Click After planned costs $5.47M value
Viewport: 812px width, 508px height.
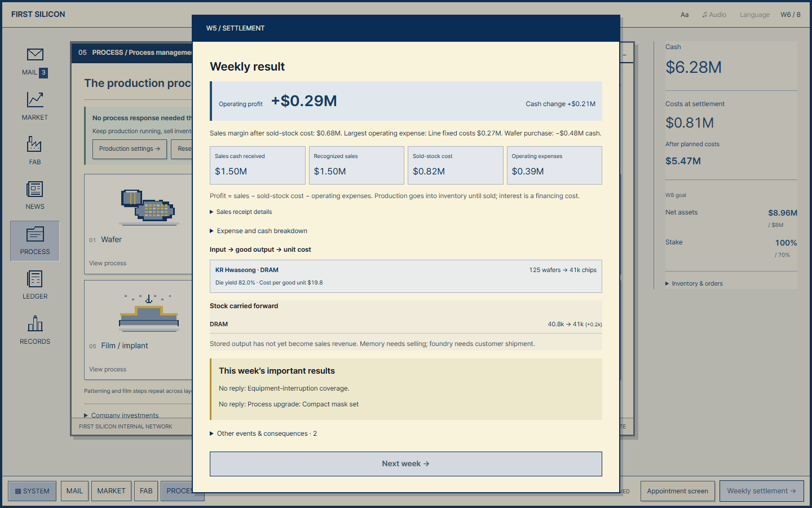pyautogui.click(x=683, y=161)
